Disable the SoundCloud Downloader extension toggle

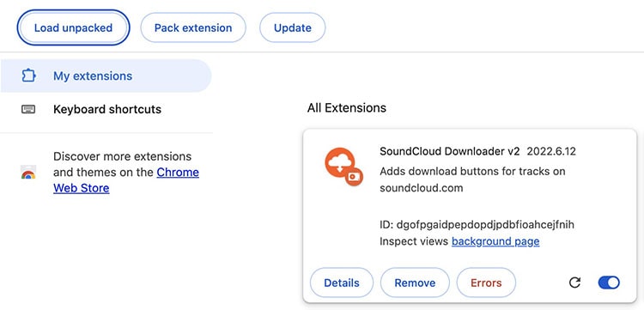tap(609, 283)
